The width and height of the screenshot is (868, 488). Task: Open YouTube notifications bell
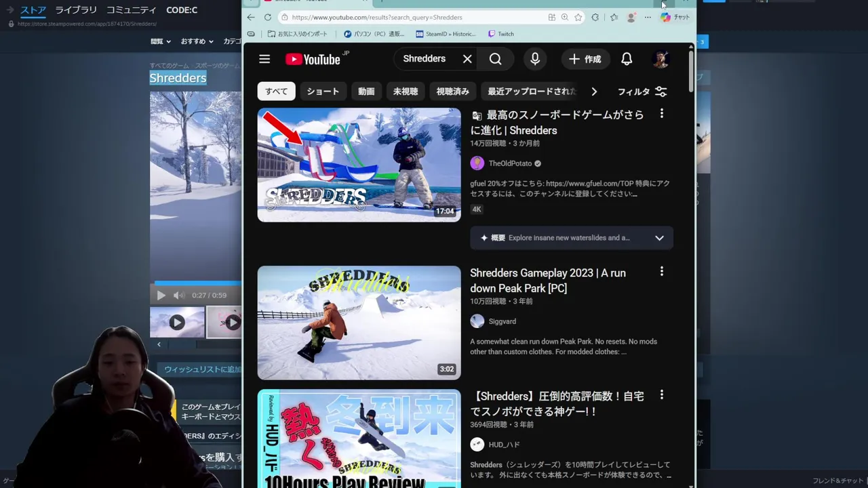tap(627, 59)
